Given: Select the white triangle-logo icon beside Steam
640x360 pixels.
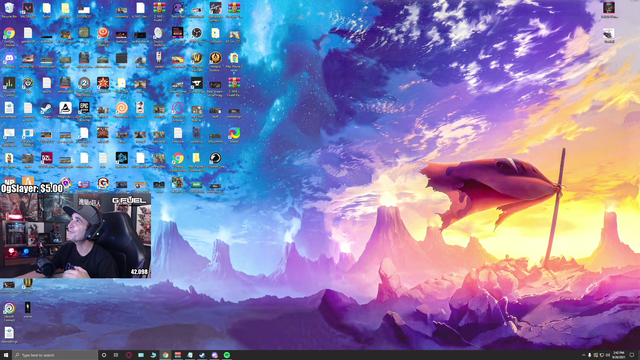Looking at the screenshot, I should pyautogui.click(x=65, y=108).
